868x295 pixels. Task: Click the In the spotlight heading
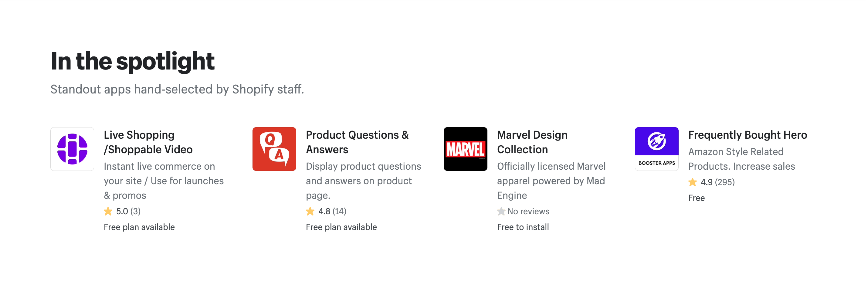(132, 61)
